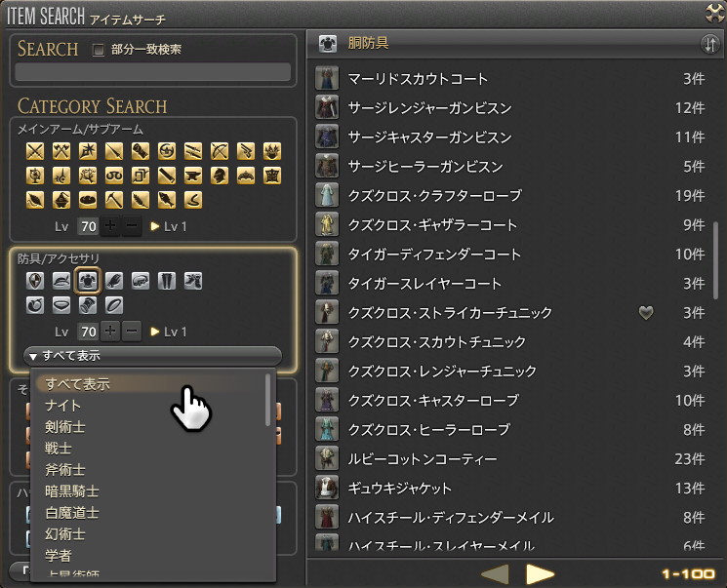
Task: Select the twin daggers category icon
Action: pos(193,151)
